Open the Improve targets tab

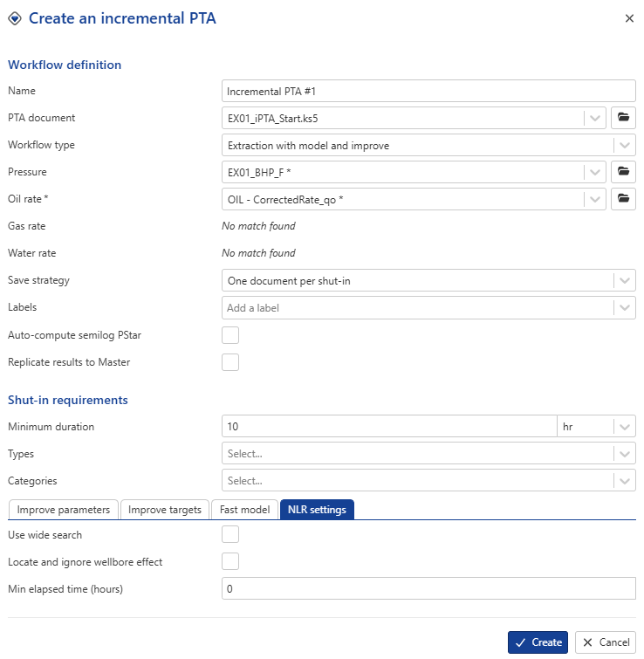165,510
